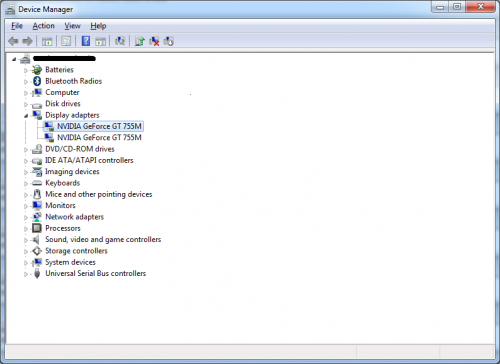This screenshot has width=500, height=364.
Task: Click the mouse icon for pointing devices
Action: pyautogui.click(x=37, y=194)
